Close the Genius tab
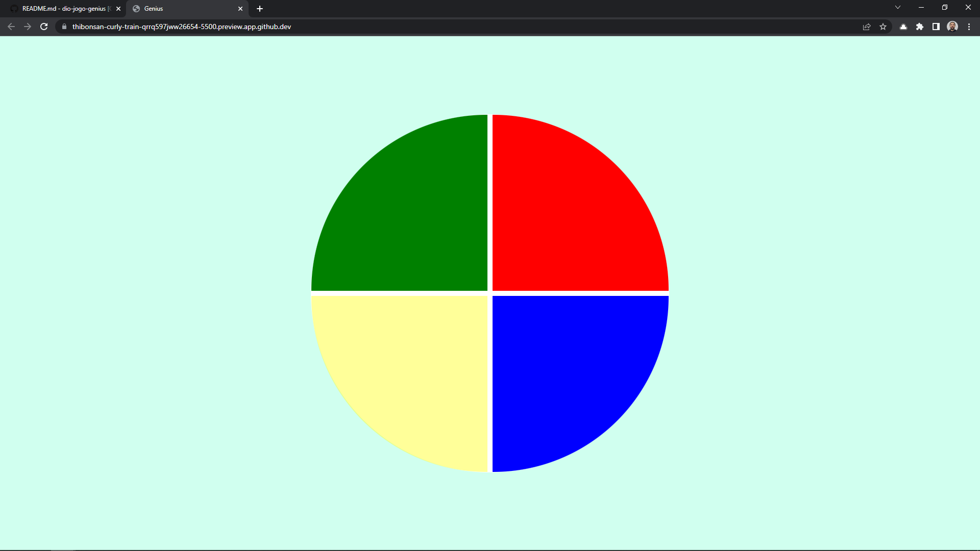Screen dimensions: 980x551 click(x=240, y=9)
